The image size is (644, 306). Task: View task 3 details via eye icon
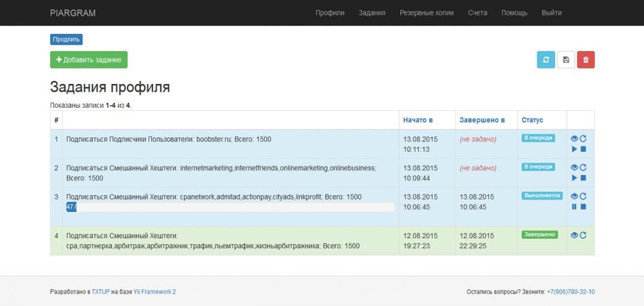574,196
